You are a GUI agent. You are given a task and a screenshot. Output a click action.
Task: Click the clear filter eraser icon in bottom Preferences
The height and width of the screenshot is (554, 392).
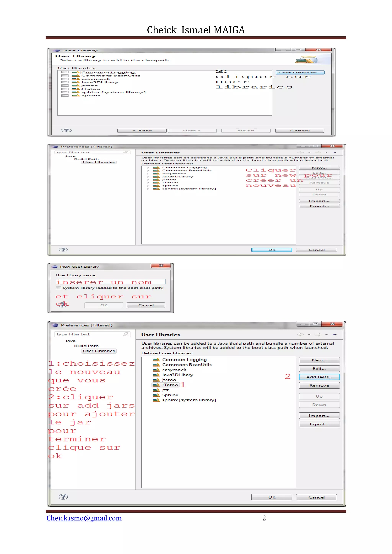point(126,334)
